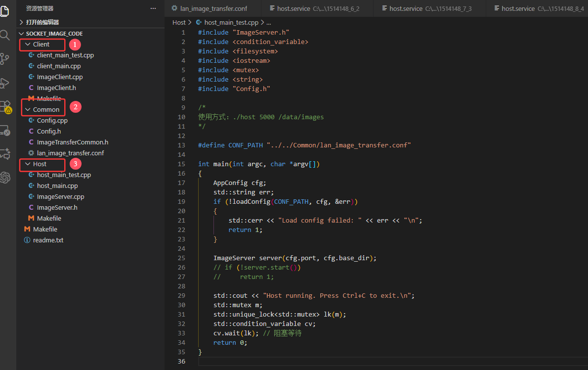This screenshot has width=588, height=370.
Task: Click the gear icon on lan_image_transfer.conf tab
Action: (x=174, y=8)
